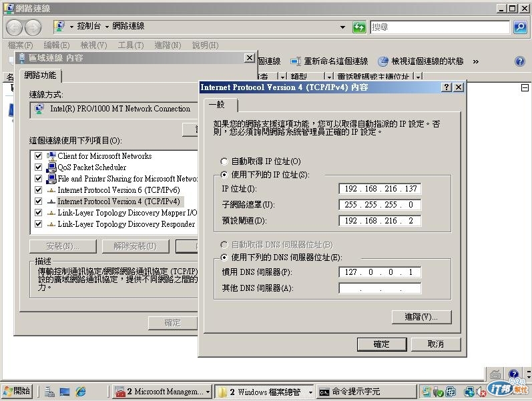This screenshot has height=401, width=532.
Task: Open the address bar history dropdown
Action: 342,27
